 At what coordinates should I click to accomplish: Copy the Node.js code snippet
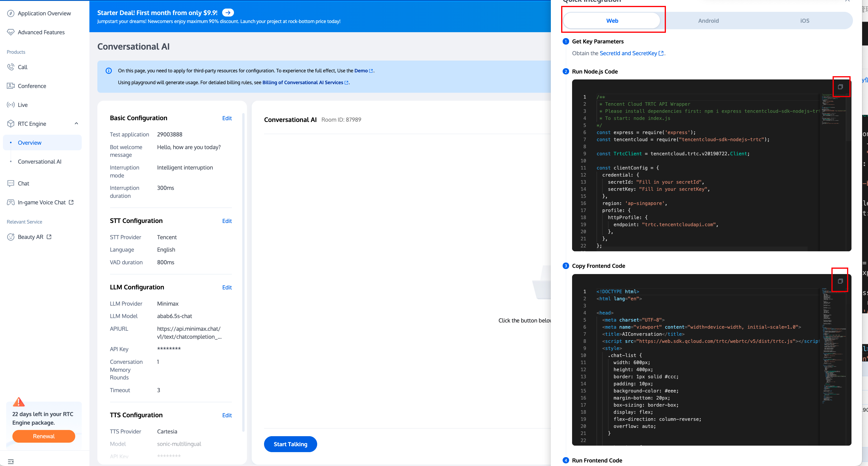[840, 87]
